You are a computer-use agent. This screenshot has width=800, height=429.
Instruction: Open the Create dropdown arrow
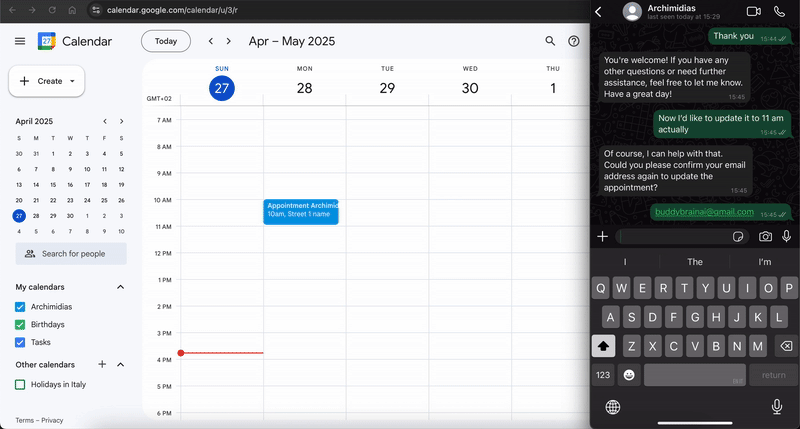click(72, 81)
